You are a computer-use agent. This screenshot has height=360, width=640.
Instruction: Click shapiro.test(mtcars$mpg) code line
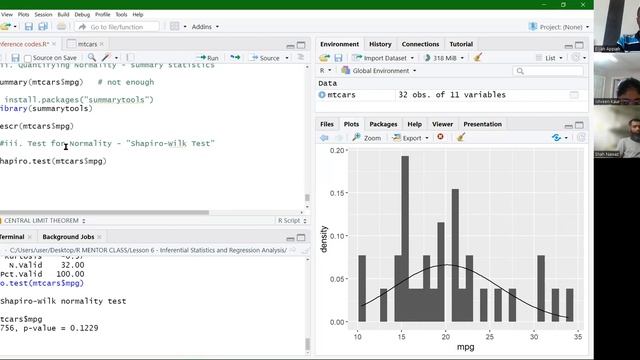pyautogui.click(x=53, y=161)
